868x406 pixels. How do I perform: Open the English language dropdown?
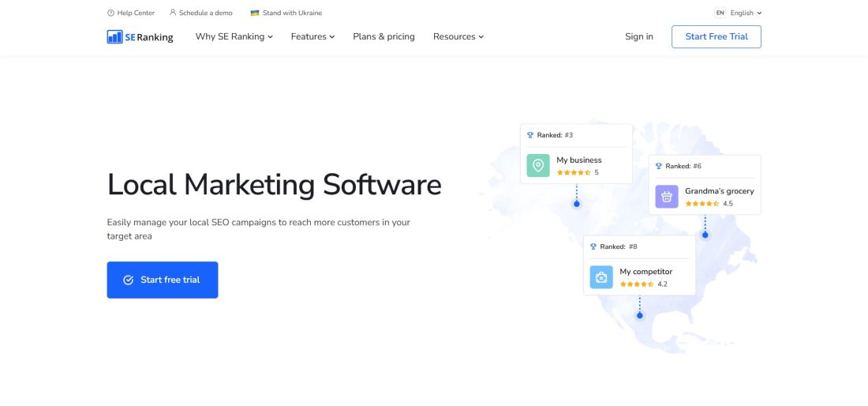739,13
